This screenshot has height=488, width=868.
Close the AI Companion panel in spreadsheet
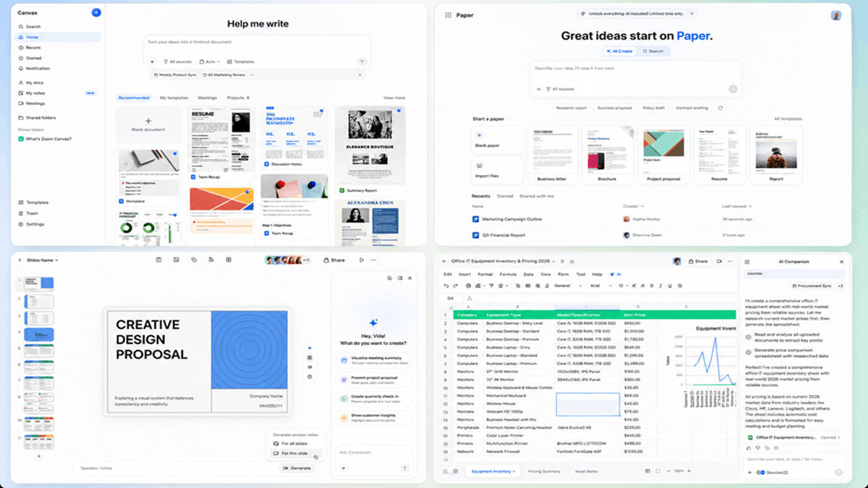[x=841, y=262]
